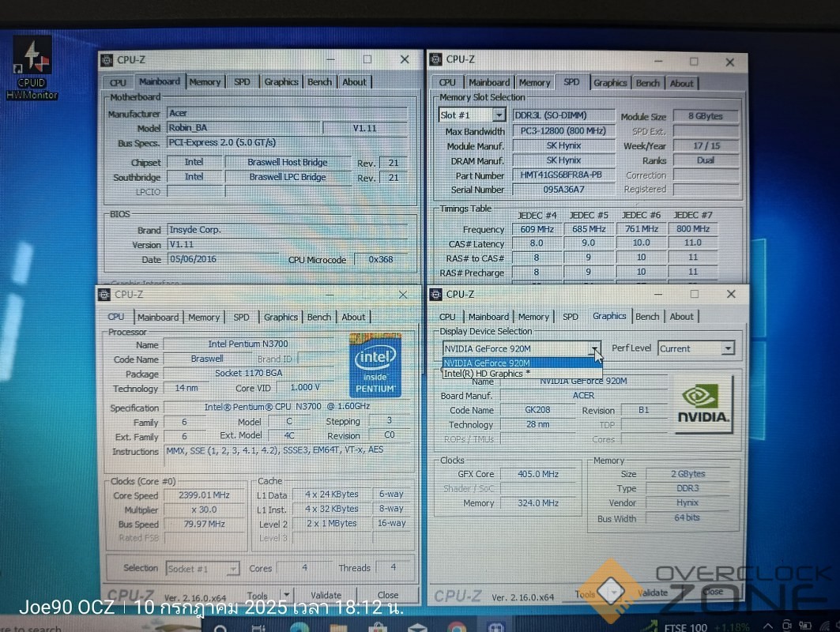Click the CPU-Z title icon in the Mainboard window
This screenshot has width=840, height=632.
point(107,60)
